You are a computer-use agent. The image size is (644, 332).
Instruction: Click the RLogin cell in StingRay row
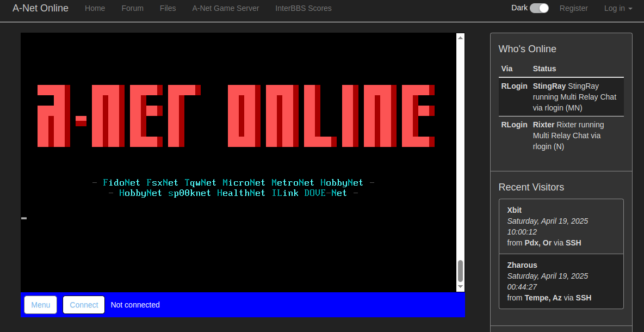pyautogui.click(x=514, y=86)
